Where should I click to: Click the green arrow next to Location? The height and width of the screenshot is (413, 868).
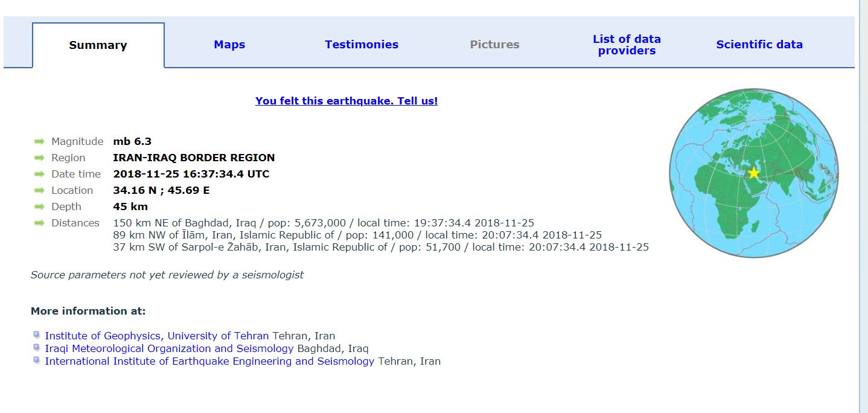(39, 190)
